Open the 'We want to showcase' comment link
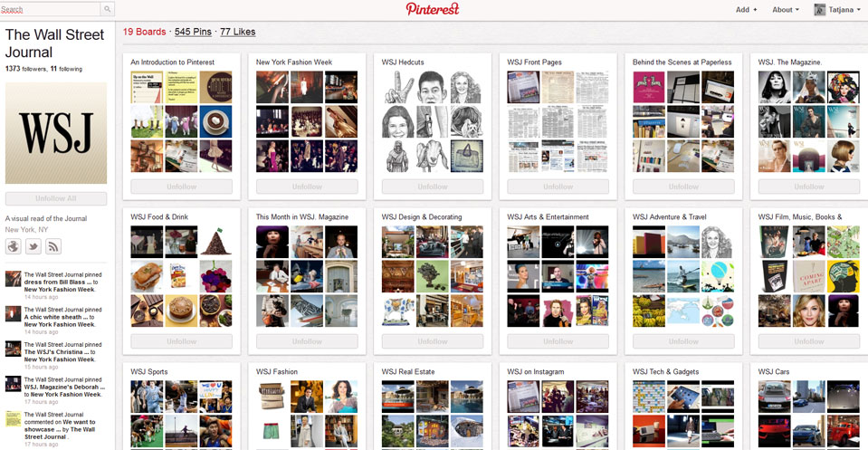 tap(58, 425)
